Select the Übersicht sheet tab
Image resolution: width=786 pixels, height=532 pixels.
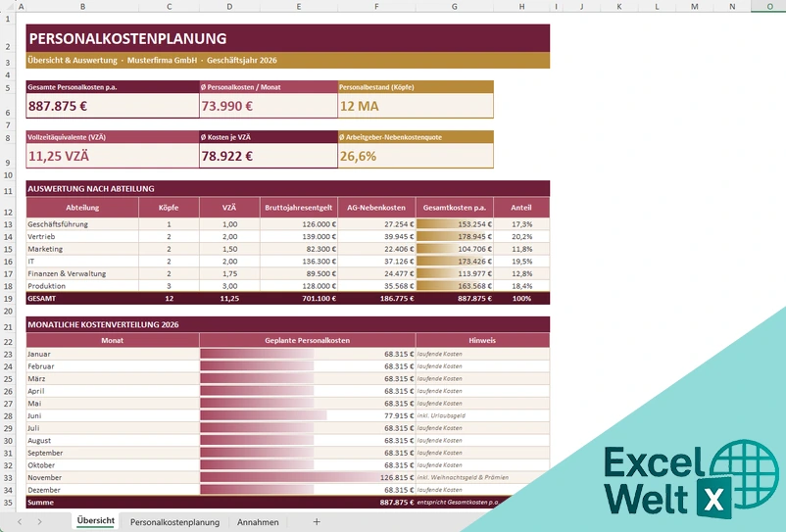[96, 521]
